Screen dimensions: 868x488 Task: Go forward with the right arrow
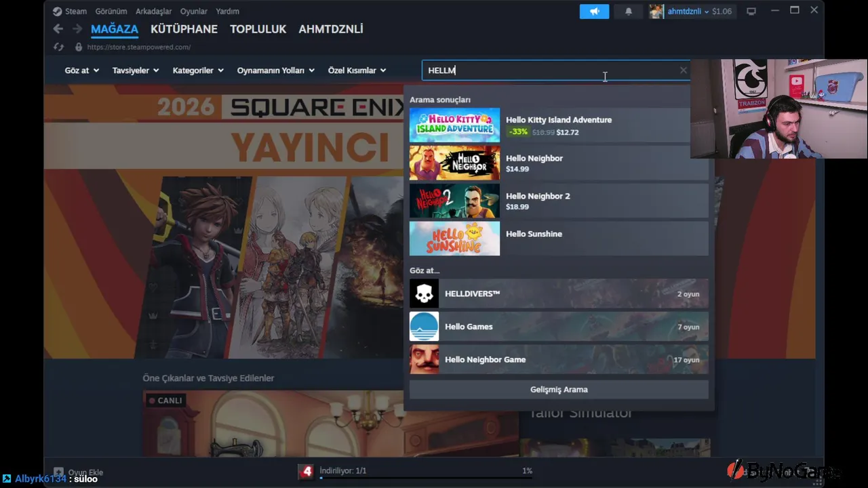coord(77,28)
